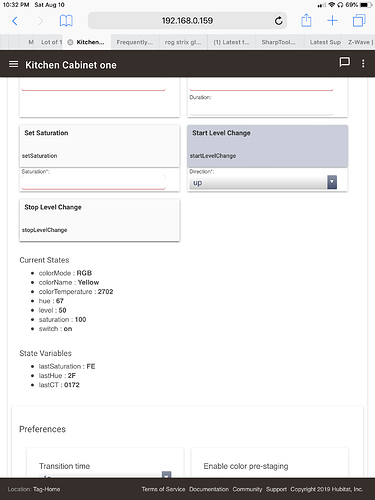Close the Kitchen tab with its X

point(70,42)
